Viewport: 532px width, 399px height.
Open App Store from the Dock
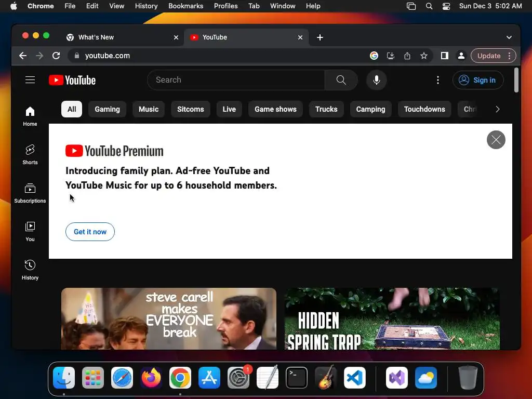coord(209,378)
